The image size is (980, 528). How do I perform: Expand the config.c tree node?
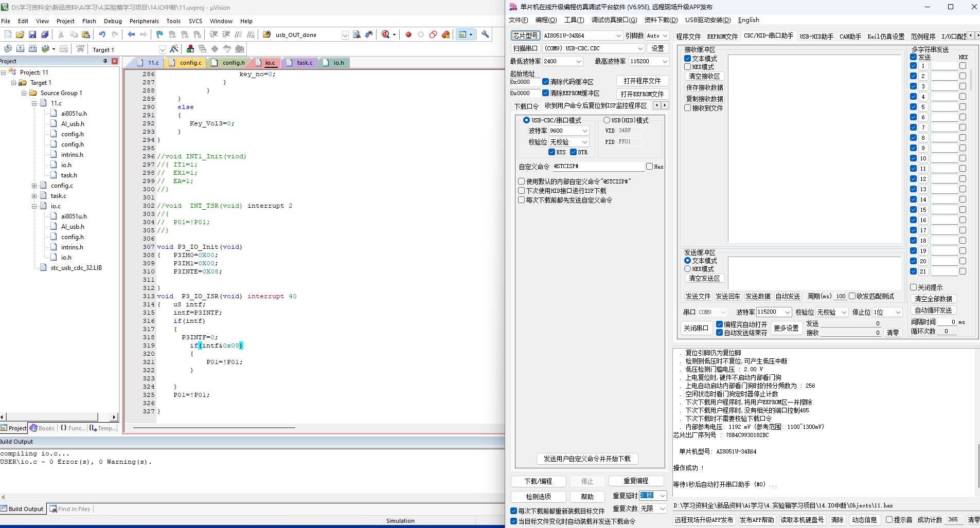(x=34, y=186)
